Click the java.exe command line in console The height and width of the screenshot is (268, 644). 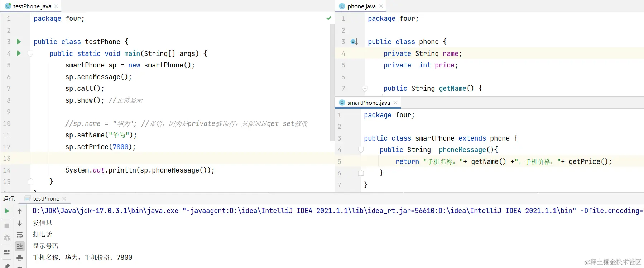pos(338,211)
